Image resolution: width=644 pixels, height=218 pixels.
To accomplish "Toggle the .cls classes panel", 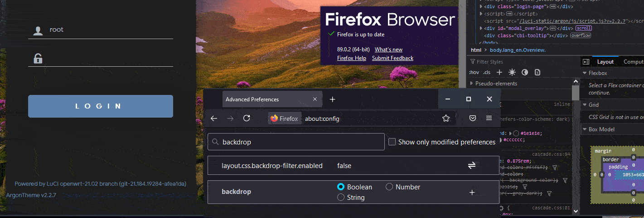I will click(x=487, y=72).
